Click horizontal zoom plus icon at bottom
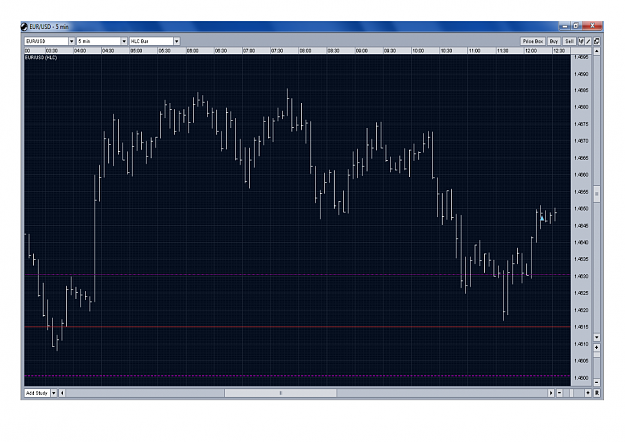The height and width of the screenshot is (442, 625). coord(588,393)
